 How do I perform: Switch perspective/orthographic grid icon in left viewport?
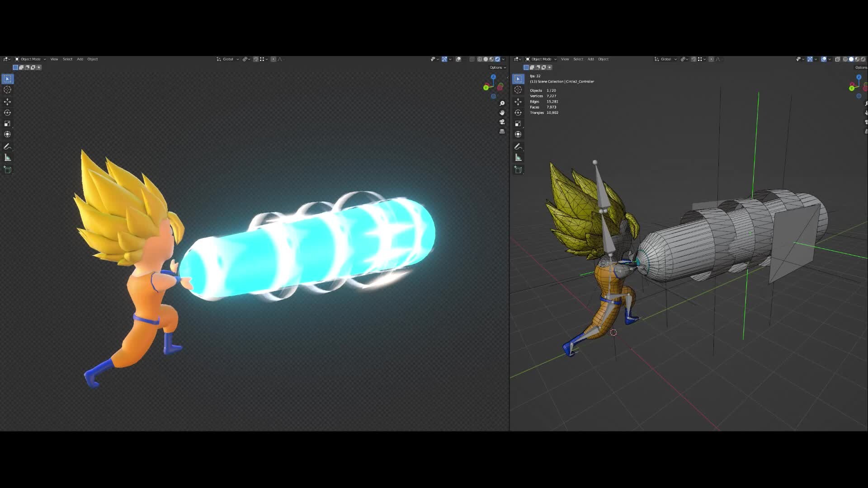click(502, 131)
